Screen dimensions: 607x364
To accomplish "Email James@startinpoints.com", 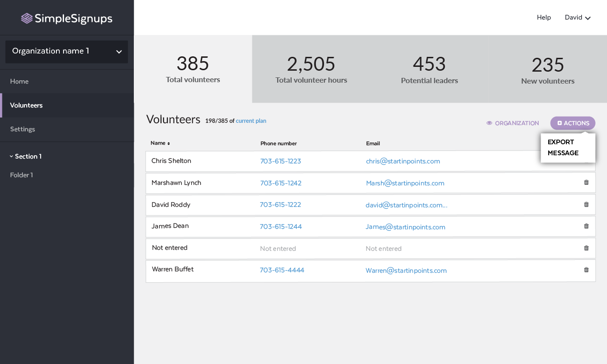I will click(x=406, y=227).
